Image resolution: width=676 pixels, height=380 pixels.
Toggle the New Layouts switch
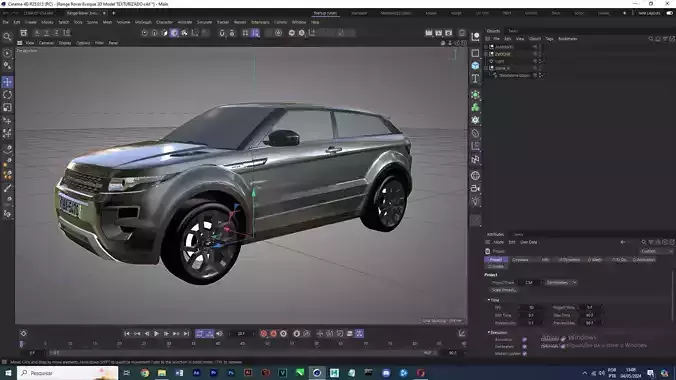click(x=670, y=13)
